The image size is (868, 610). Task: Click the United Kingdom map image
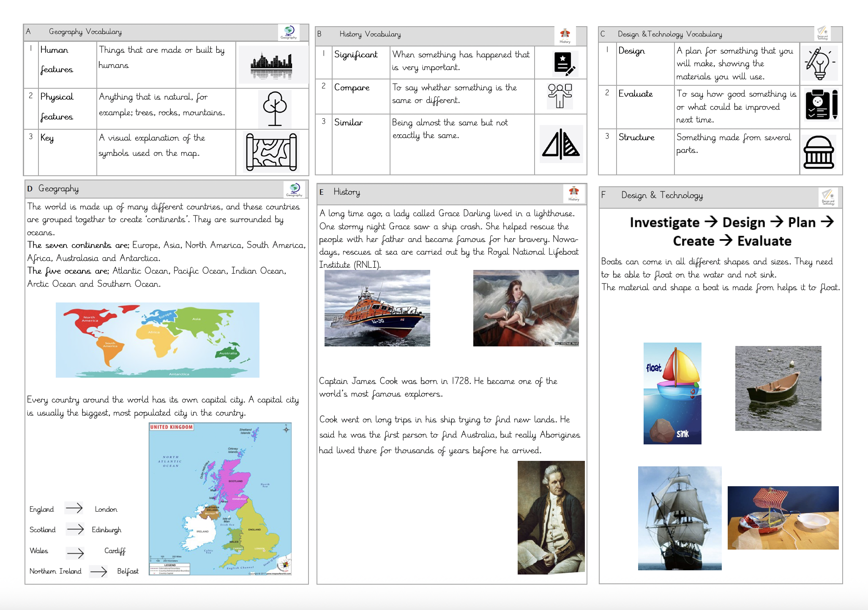220,498
